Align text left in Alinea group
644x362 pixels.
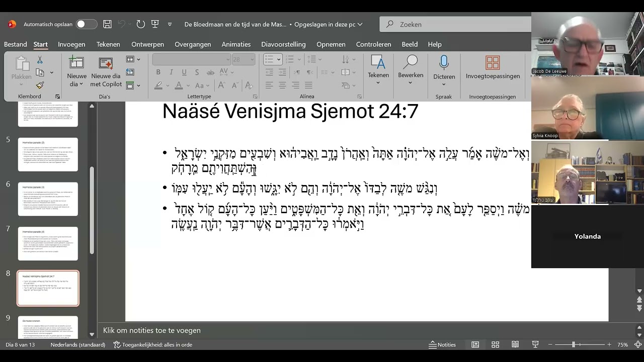point(270,85)
